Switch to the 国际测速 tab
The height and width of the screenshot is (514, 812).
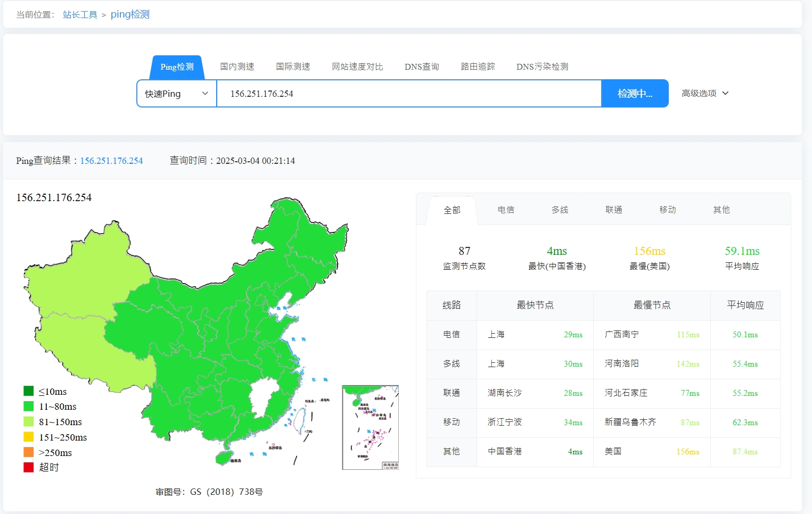point(293,67)
